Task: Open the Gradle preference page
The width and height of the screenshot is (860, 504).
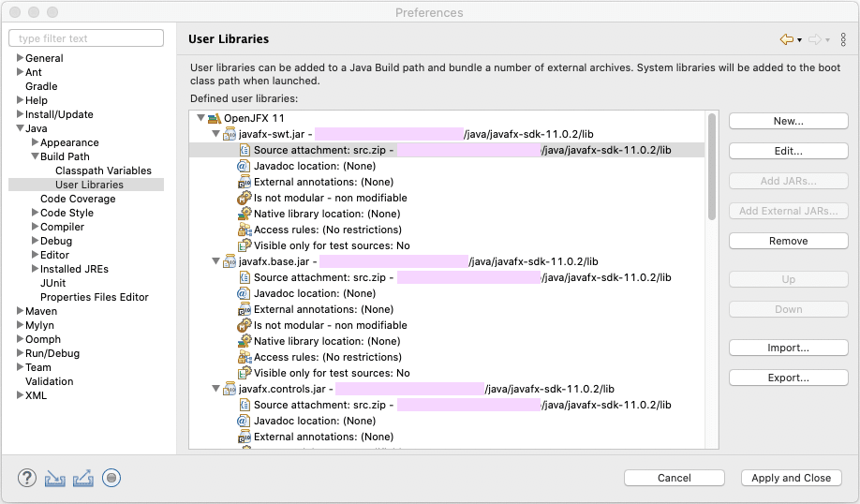Action: [x=41, y=86]
